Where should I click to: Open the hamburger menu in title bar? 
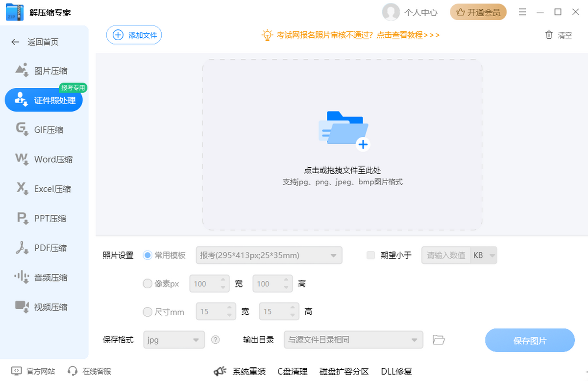[522, 12]
